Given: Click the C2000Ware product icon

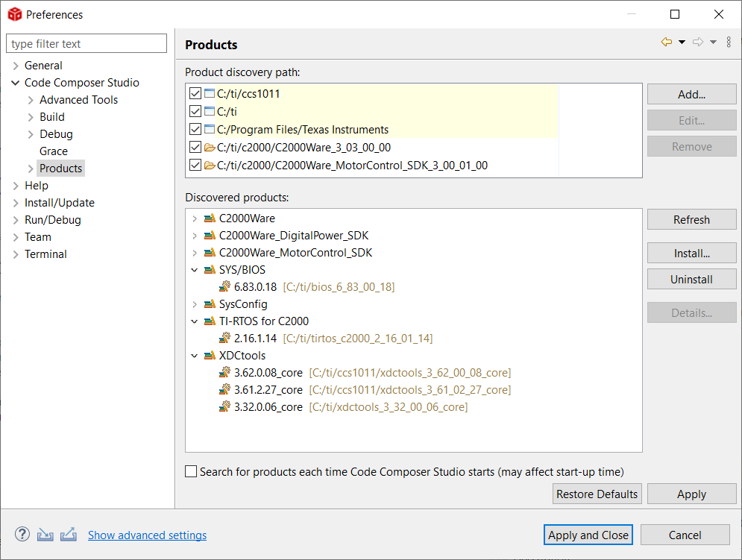Looking at the screenshot, I should pos(210,218).
